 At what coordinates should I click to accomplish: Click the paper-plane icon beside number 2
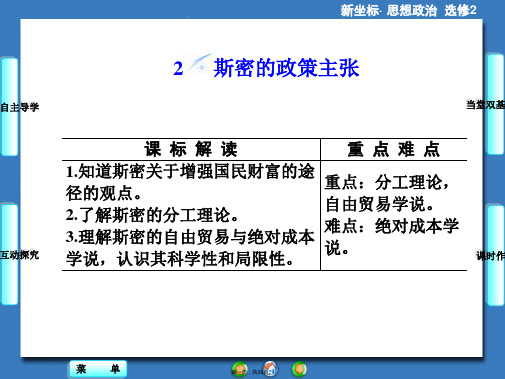click(199, 63)
